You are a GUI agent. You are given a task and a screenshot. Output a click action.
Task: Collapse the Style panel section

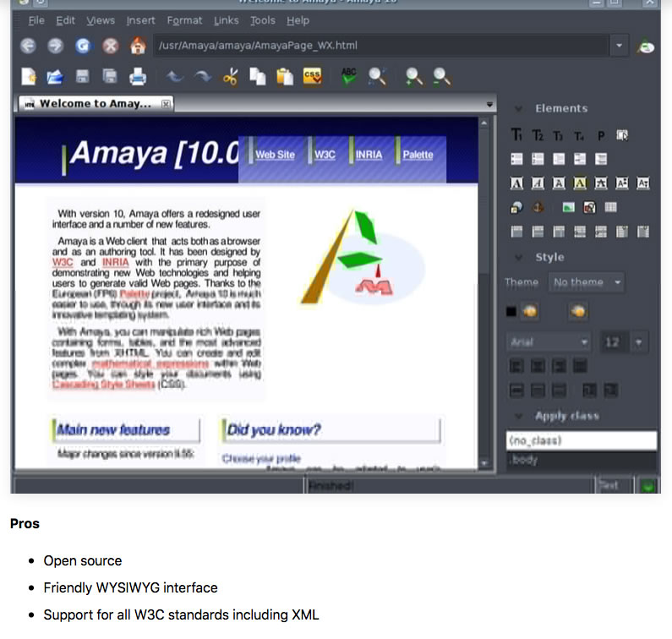[x=517, y=257]
